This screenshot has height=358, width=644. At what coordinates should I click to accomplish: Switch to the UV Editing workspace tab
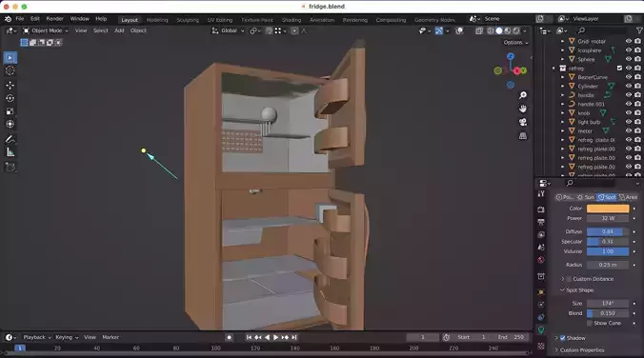220,20
